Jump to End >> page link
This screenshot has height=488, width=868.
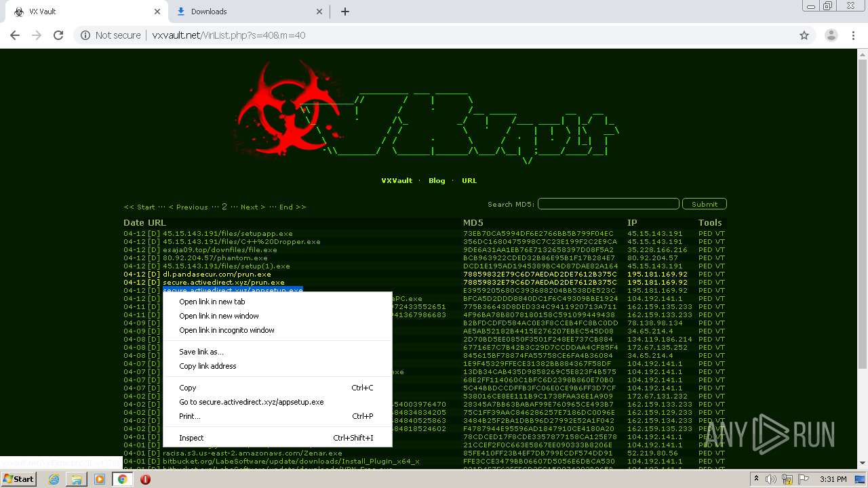pyautogui.click(x=292, y=207)
